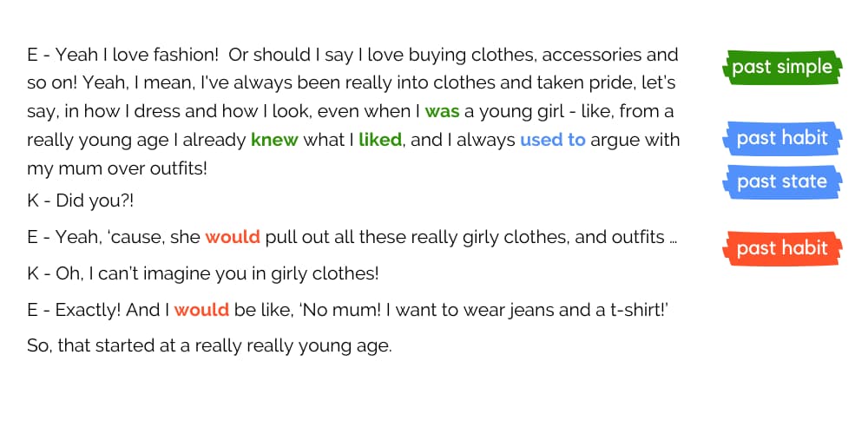The height and width of the screenshot is (434, 868).
Task: Click the phrase 'my mum over outfits!'
Action: pyautogui.click(x=117, y=168)
